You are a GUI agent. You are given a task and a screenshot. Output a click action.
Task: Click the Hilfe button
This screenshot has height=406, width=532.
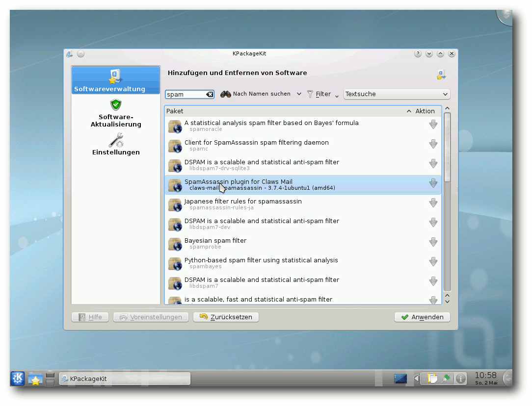tap(90, 317)
